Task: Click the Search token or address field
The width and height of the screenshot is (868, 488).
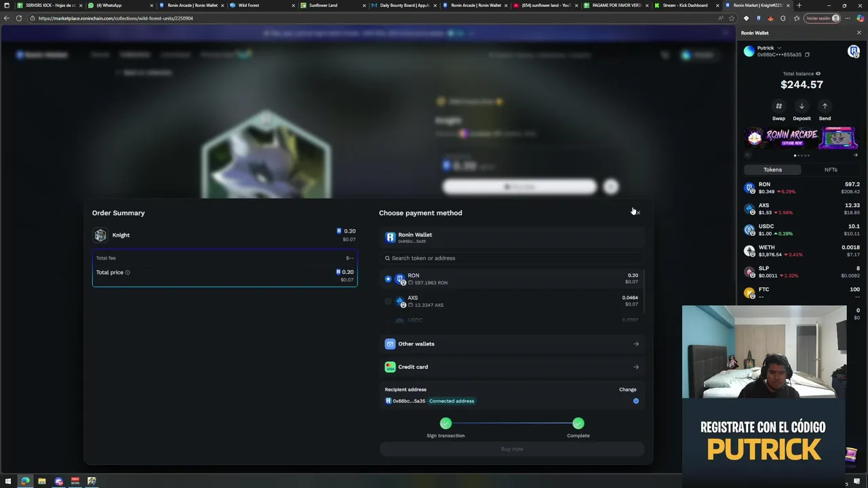Action: pyautogui.click(x=512, y=258)
